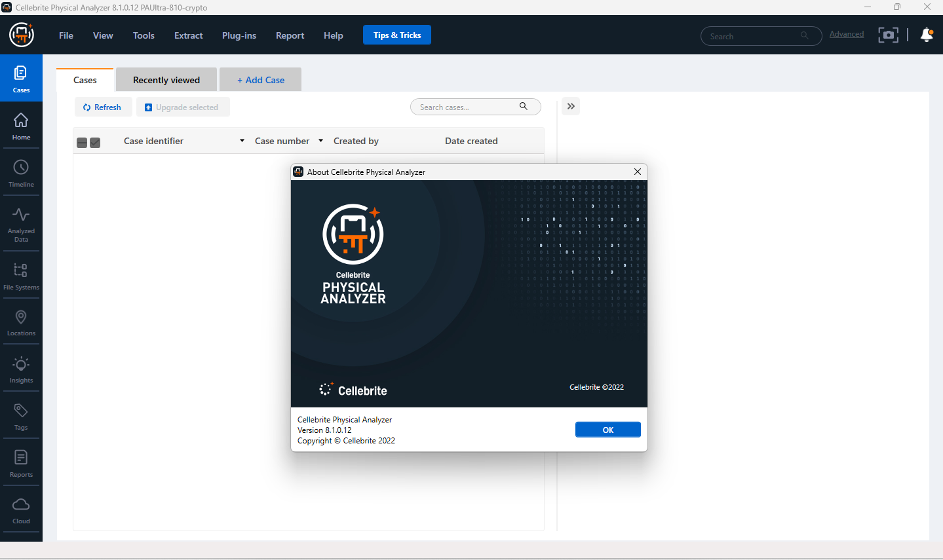Restore down the main window
This screenshot has height=560, width=943.
[x=897, y=7]
